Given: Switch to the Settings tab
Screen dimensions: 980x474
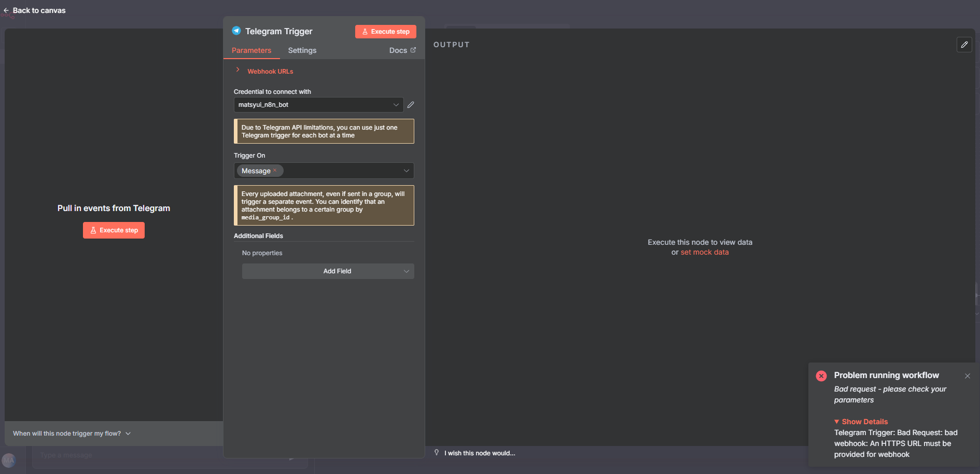Looking at the screenshot, I should (x=302, y=50).
